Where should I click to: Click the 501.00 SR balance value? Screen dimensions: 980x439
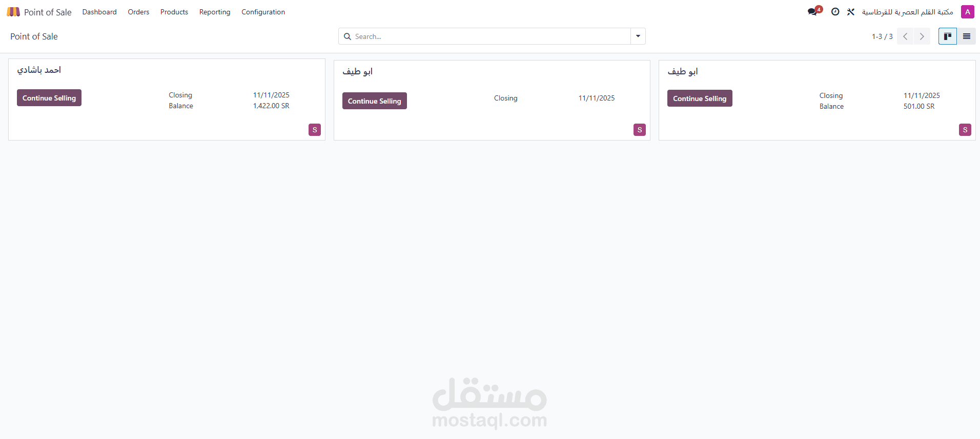point(919,106)
